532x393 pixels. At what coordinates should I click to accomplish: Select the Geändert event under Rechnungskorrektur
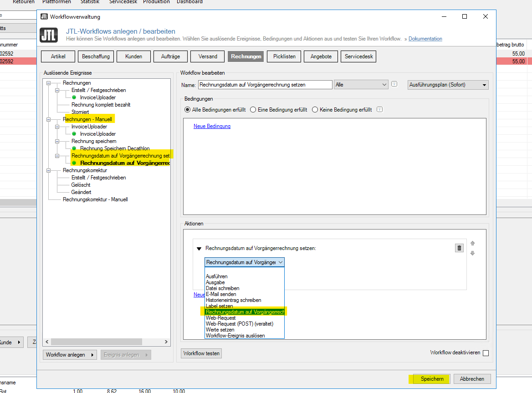(81, 192)
